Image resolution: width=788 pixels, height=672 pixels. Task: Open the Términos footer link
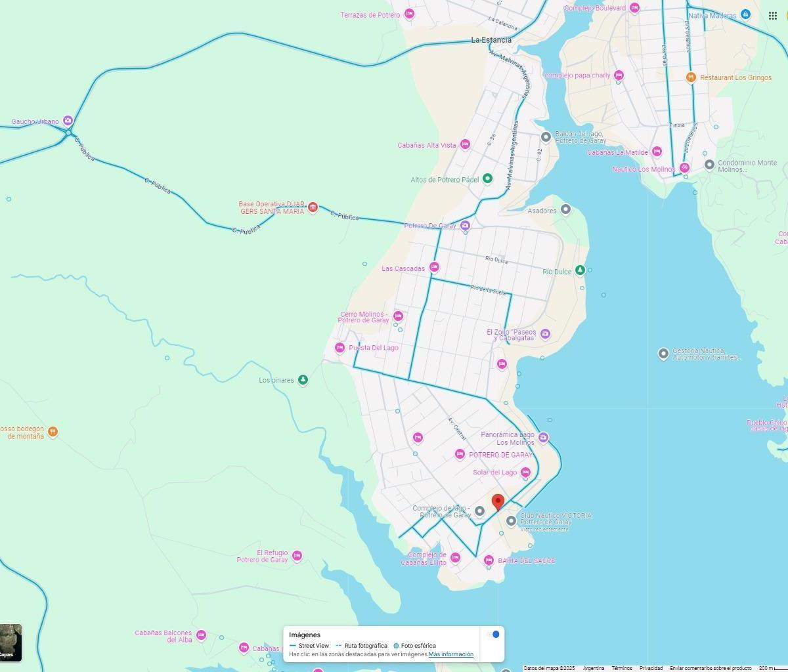click(622, 668)
